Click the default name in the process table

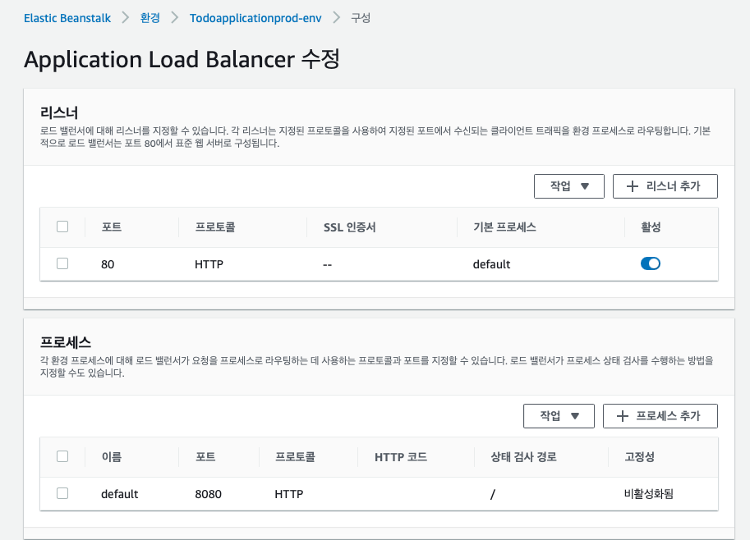[x=120, y=494]
